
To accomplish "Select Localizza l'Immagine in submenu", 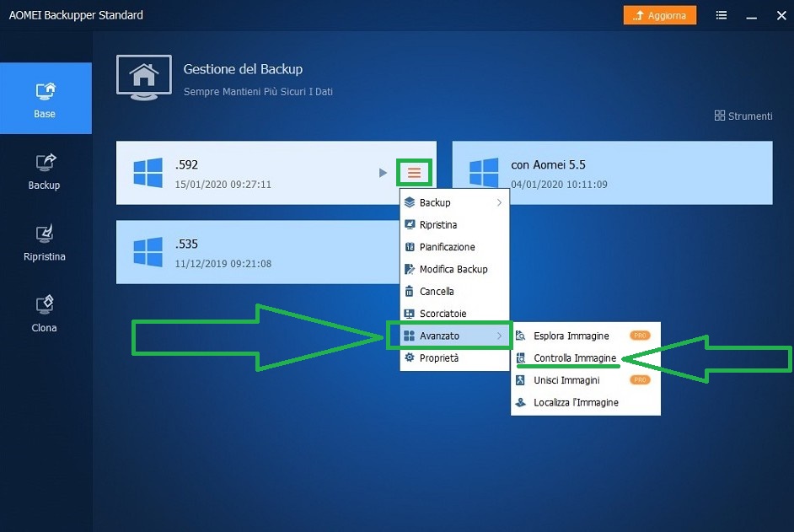I will (x=585, y=402).
